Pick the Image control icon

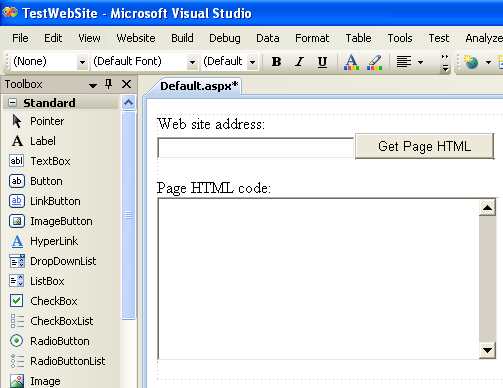click(x=17, y=381)
